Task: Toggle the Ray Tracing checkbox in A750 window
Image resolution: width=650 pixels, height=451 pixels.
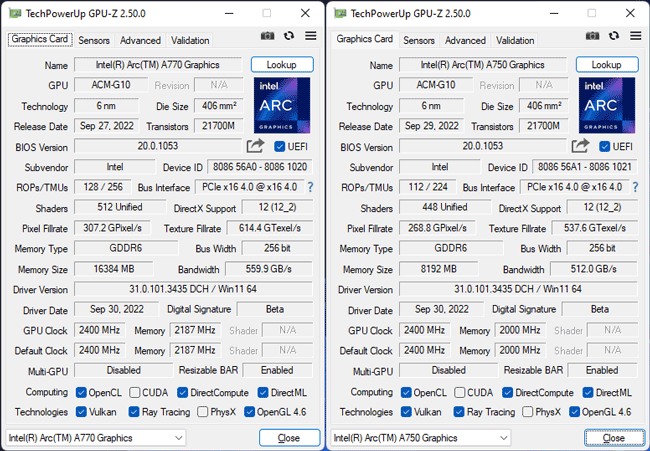Action: tap(458, 412)
